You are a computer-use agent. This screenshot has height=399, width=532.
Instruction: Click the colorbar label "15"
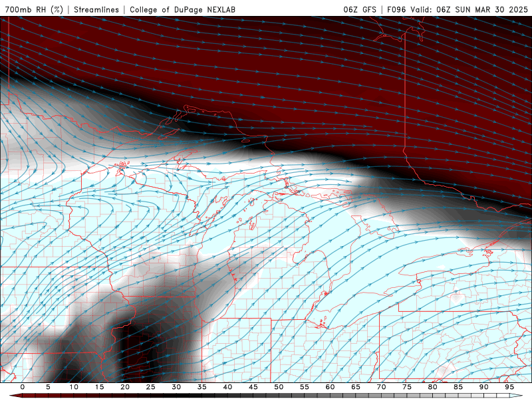99,387
